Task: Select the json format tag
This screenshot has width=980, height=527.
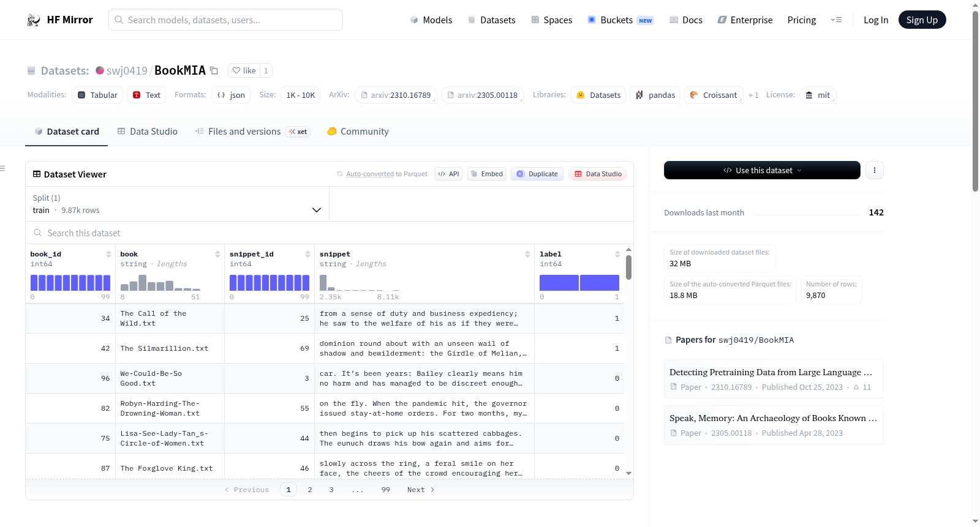Action: coord(231,95)
